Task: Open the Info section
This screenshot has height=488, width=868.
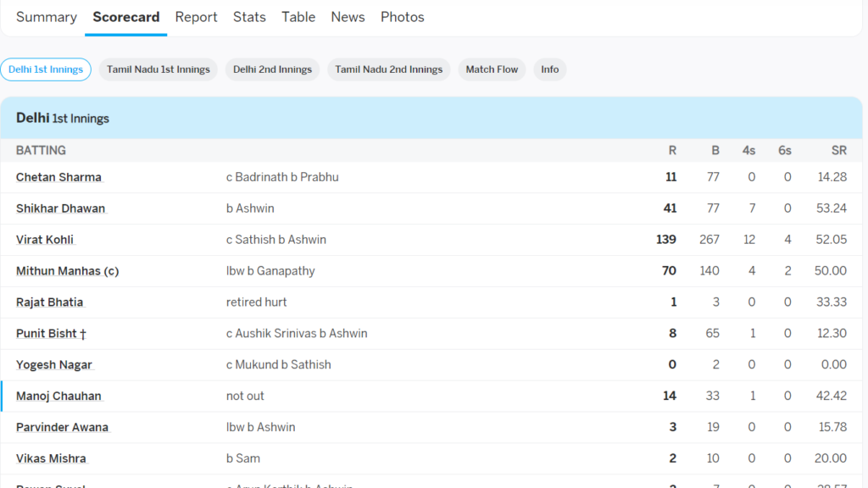Action: [x=549, y=69]
